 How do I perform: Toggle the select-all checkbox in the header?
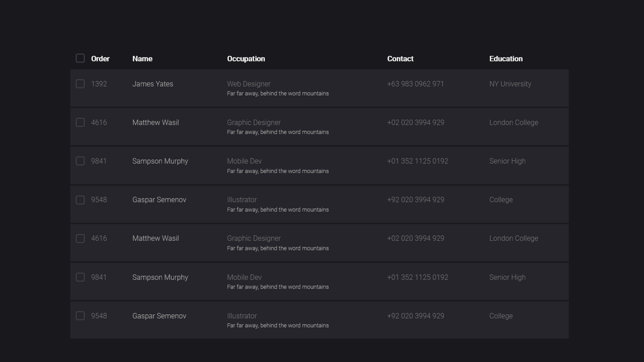(80, 58)
